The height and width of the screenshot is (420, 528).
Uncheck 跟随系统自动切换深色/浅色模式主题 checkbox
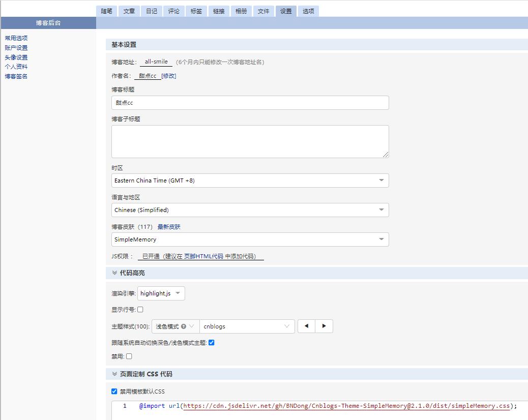coord(212,343)
